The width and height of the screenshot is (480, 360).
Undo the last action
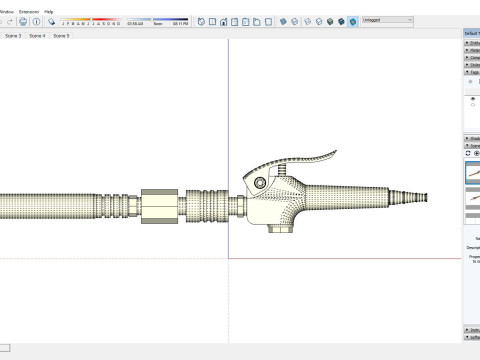[x=1, y=22]
